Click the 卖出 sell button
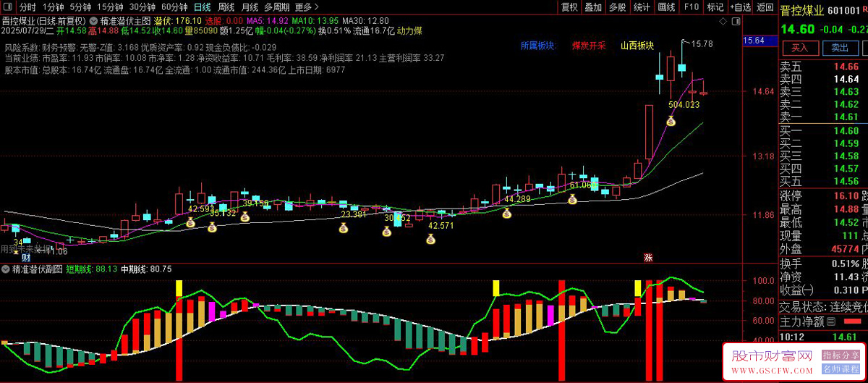 click(x=840, y=48)
